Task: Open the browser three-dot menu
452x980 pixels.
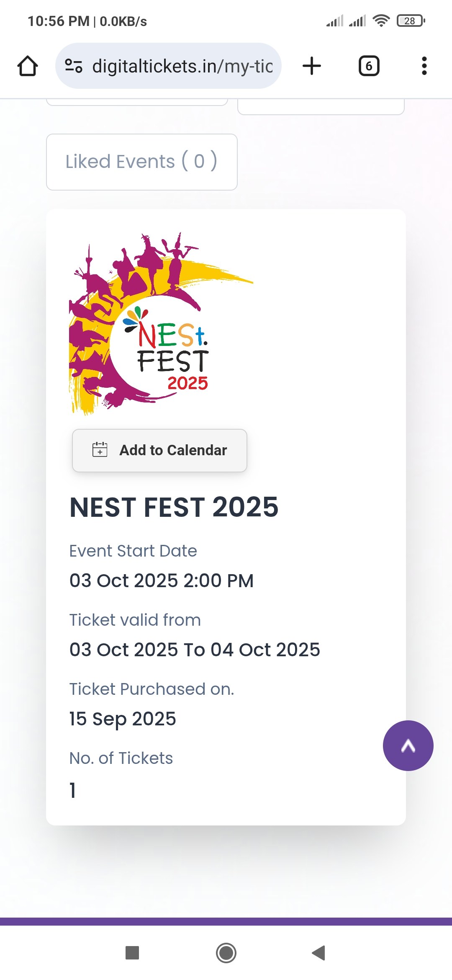Action: pyautogui.click(x=424, y=66)
